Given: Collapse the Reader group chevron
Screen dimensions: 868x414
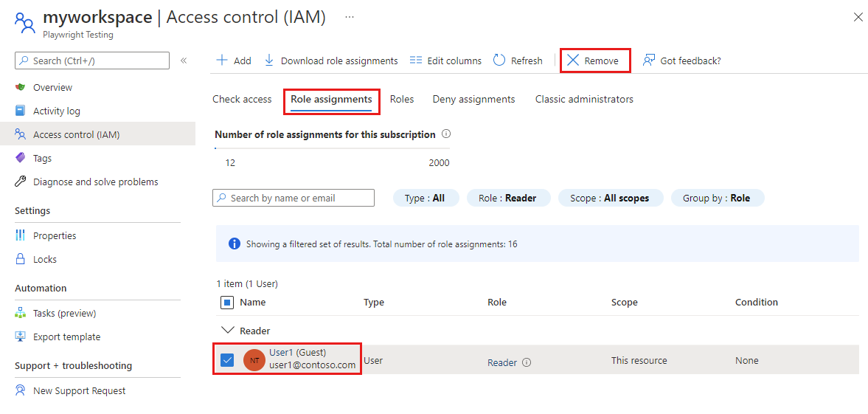Looking at the screenshot, I should [227, 331].
